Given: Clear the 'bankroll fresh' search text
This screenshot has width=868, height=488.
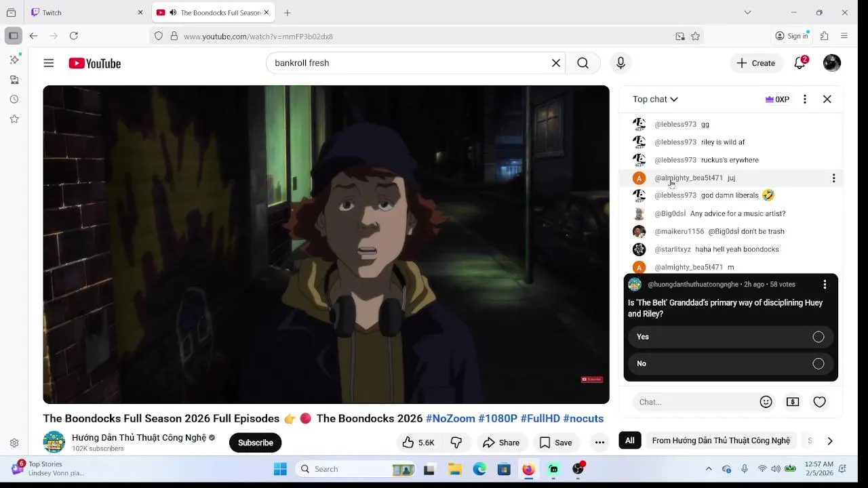Looking at the screenshot, I should [x=556, y=63].
